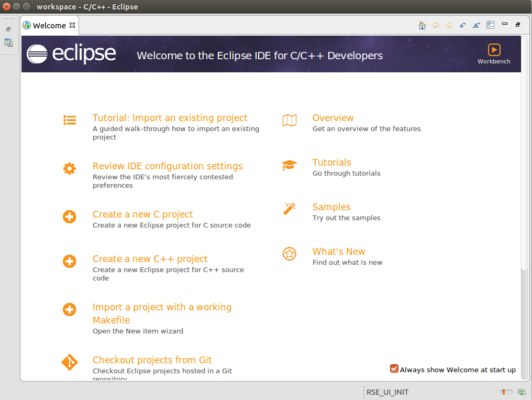Click the list icon beside the import tutorial
This screenshot has height=400, width=532.
click(70, 120)
